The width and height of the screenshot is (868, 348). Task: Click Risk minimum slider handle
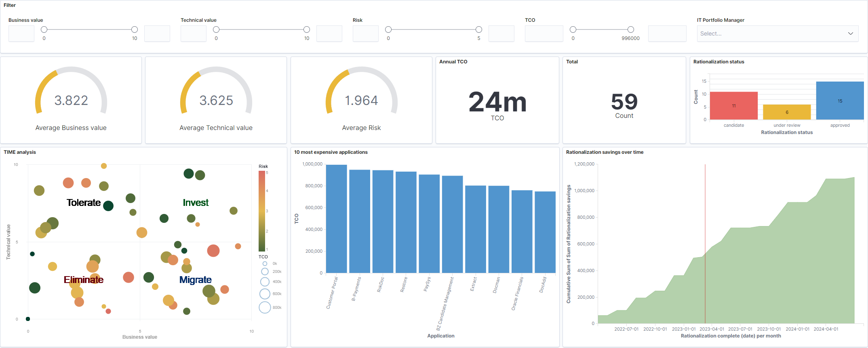click(x=388, y=29)
